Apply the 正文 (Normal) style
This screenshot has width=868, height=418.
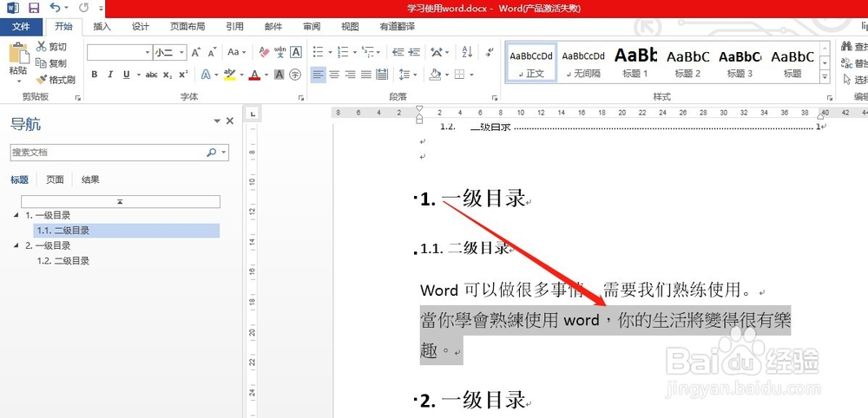point(531,62)
